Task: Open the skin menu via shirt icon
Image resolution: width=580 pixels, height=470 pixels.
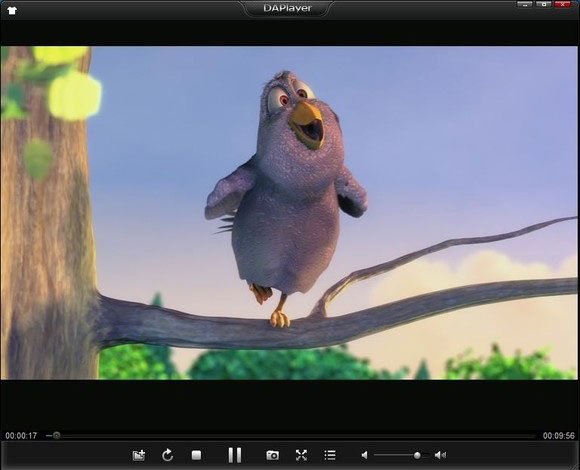Action: 12,10
